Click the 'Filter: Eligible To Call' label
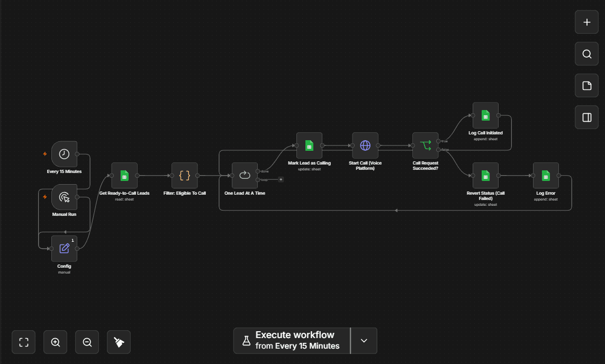 click(184, 193)
